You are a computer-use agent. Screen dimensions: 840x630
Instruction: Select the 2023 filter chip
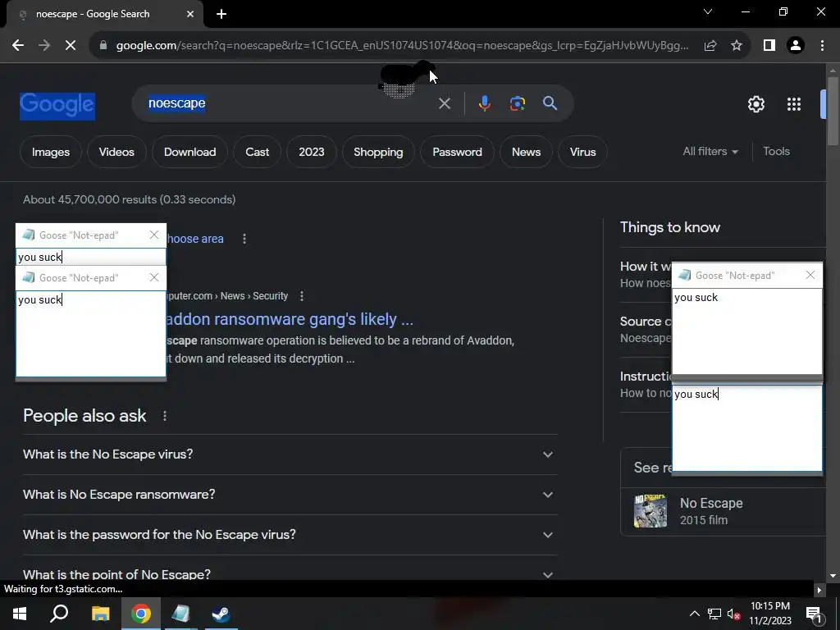(x=311, y=152)
